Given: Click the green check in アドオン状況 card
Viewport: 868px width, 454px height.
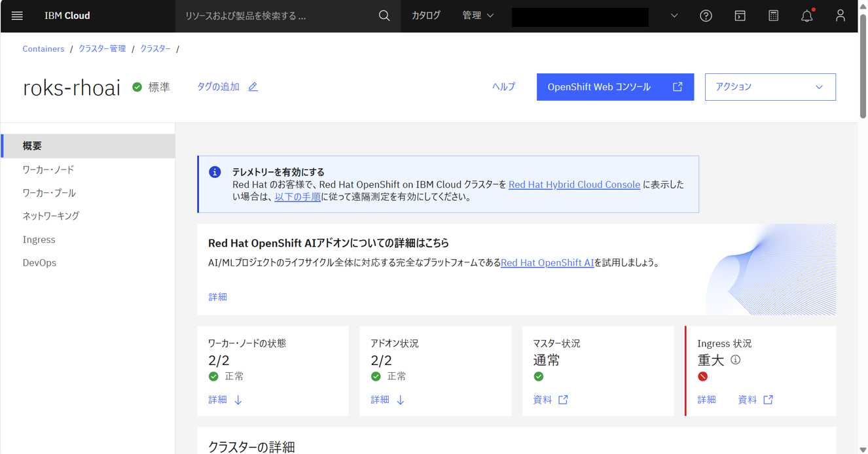Looking at the screenshot, I should coord(376,376).
